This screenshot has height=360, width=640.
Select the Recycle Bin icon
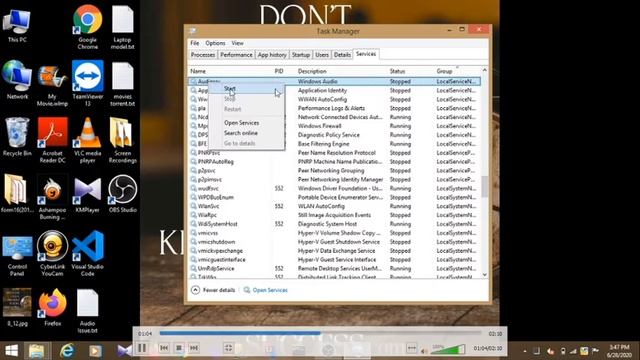click(17, 137)
